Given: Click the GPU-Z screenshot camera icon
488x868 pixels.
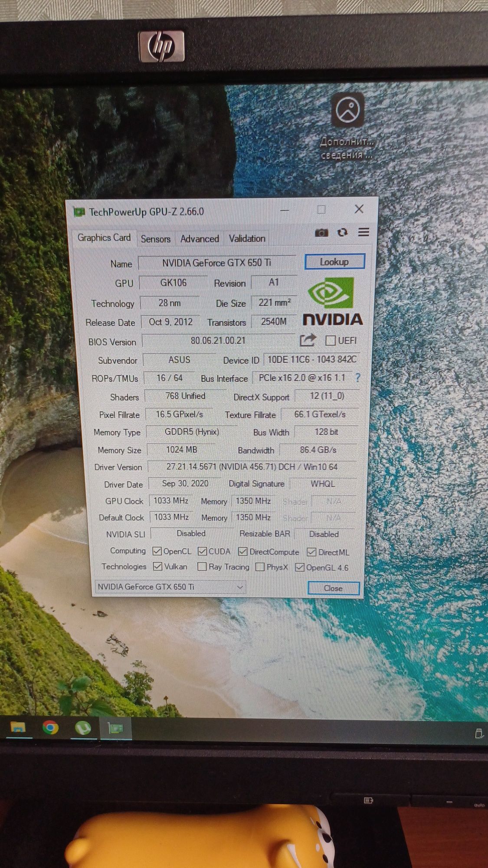Looking at the screenshot, I should click(321, 233).
